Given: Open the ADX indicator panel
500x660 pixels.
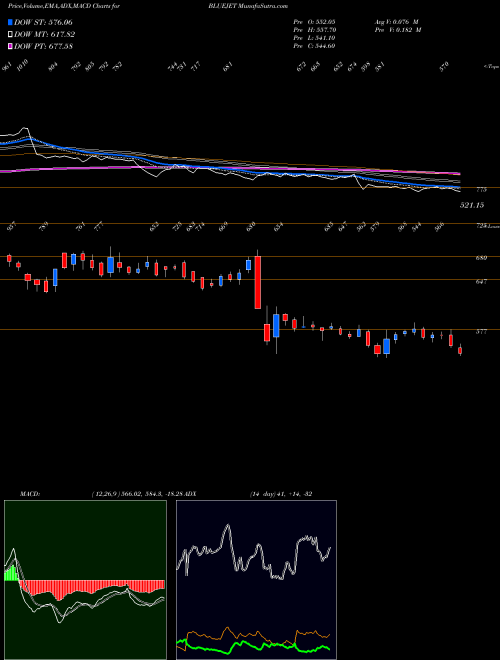Looking at the screenshot, I should 256,580.
